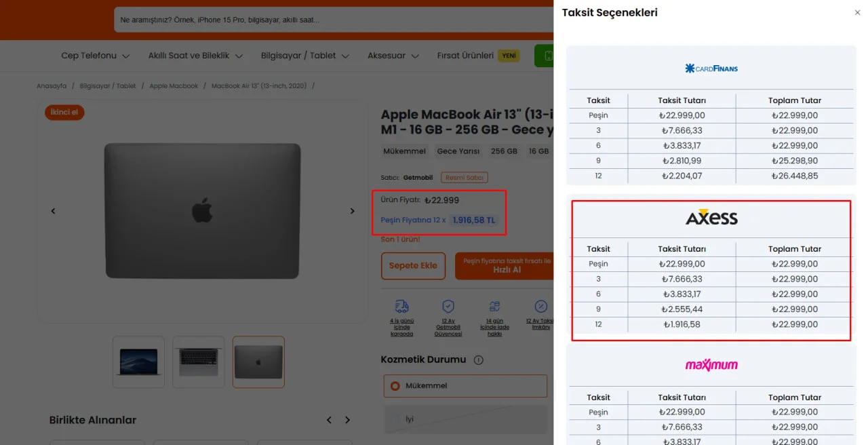Expand Akıllı Saat ve Bileklik menu

coord(195,56)
